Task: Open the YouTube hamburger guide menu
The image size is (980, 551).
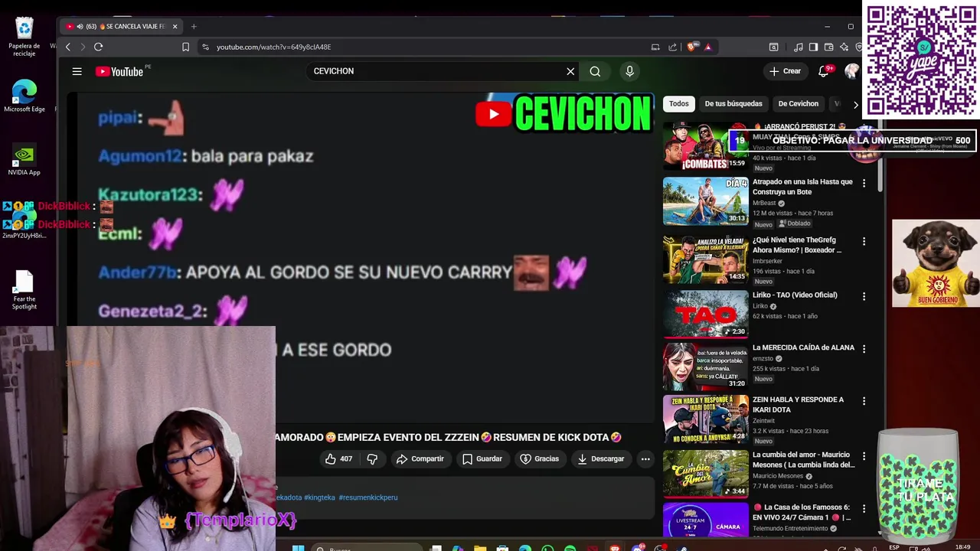Action: click(77, 71)
